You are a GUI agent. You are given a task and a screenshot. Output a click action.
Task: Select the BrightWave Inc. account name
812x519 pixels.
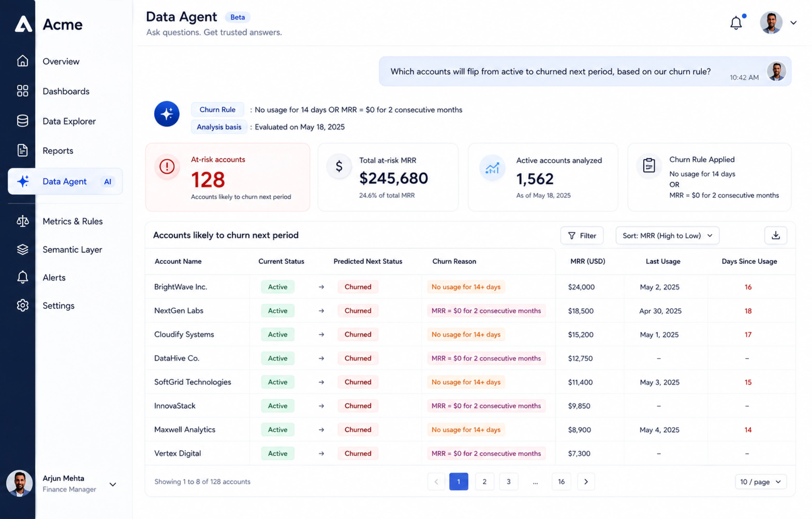tap(181, 287)
